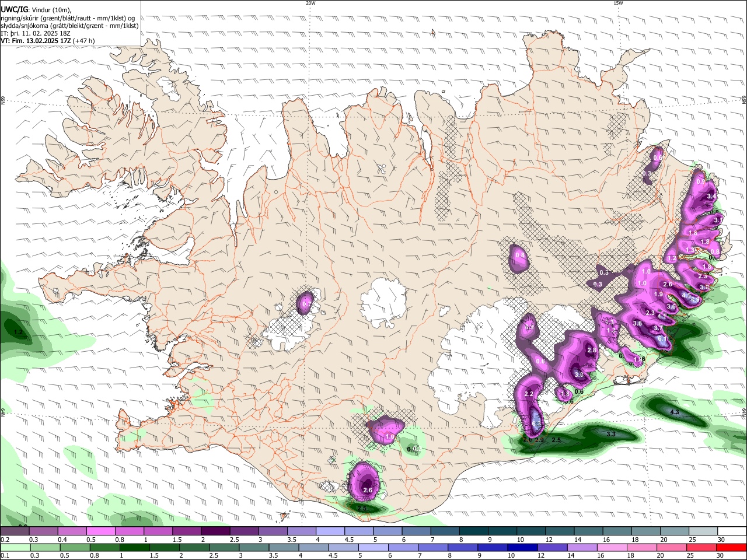This screenshot has height=560, width=747.
Task: Pick the bright red lower swatch for 30
Action: click(732, 547)
